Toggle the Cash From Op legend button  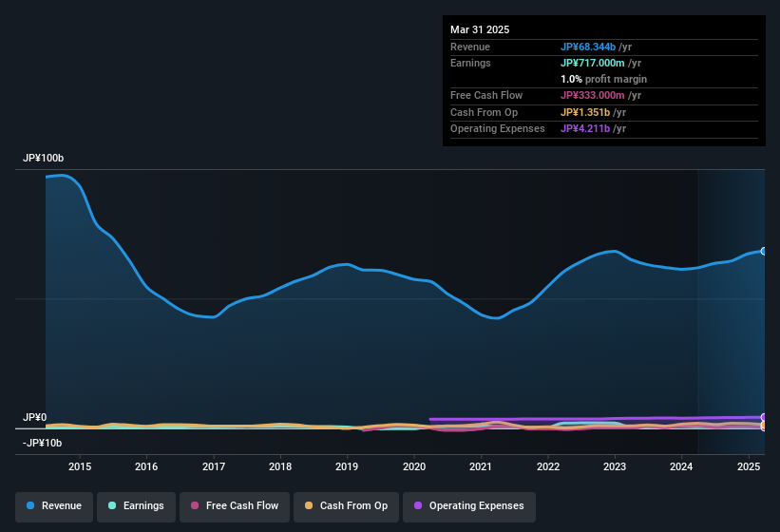[346, 506]
